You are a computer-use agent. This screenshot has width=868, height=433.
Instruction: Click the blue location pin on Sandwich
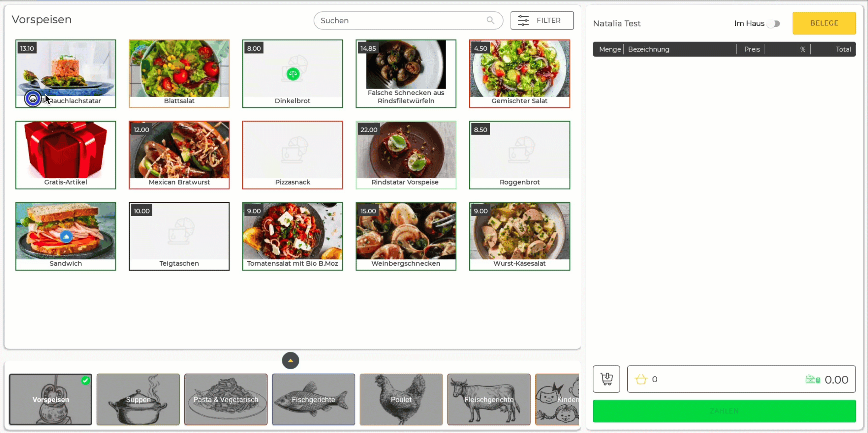pos(65,237)
